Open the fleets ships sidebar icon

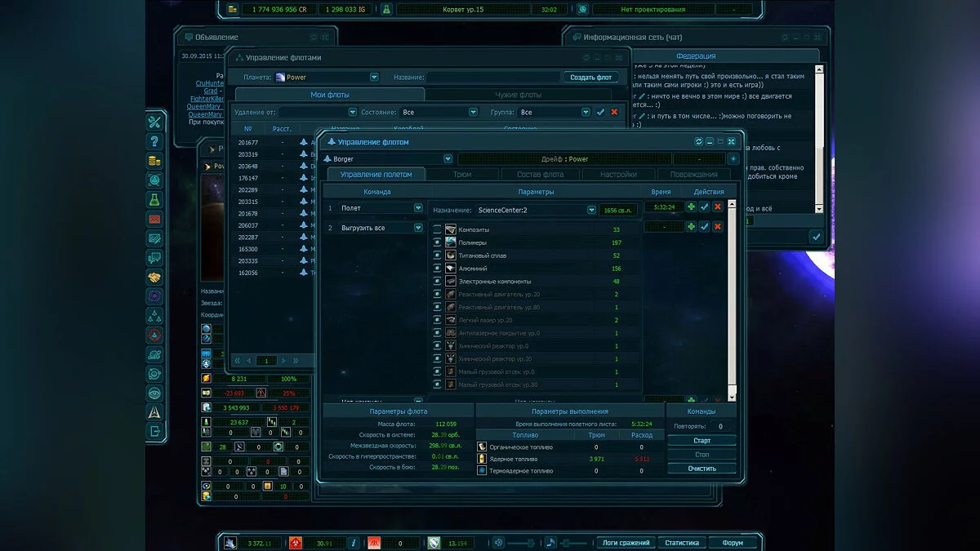(x=154, y=315)
